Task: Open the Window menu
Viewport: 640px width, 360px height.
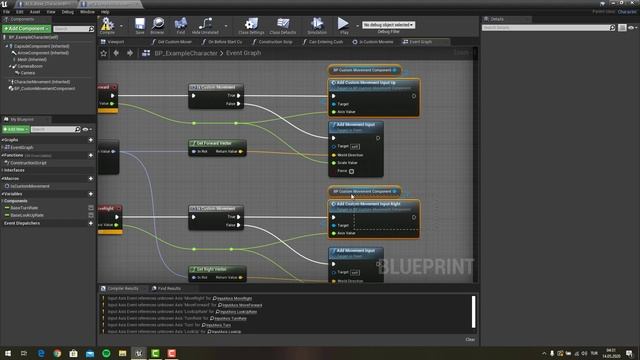Action: [x=87, y=12]
